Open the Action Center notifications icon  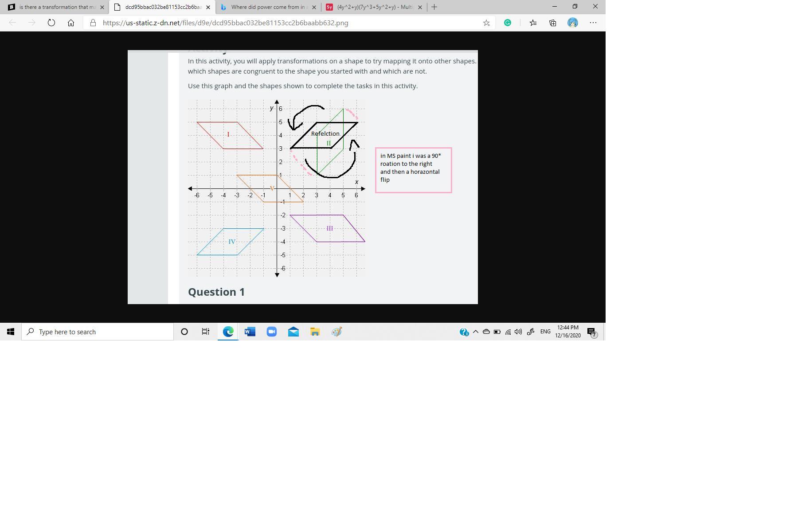pos(592,332)
